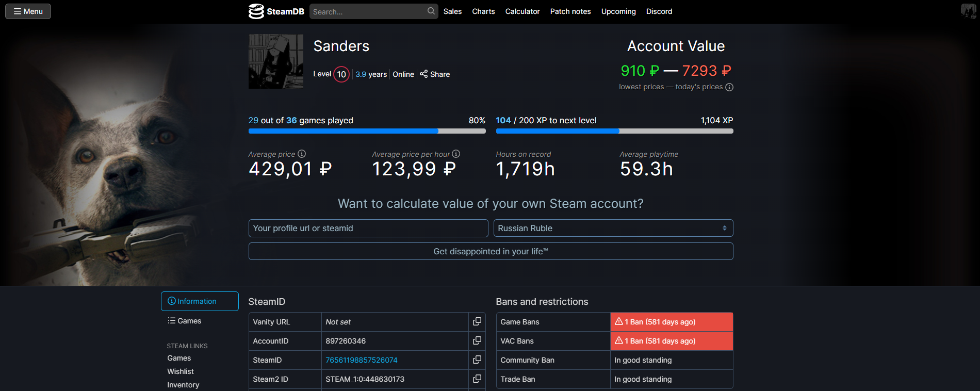This screenshot has width=980, height=391.
Task: Click the user avatar in header
Action: [x=968, y=11]
